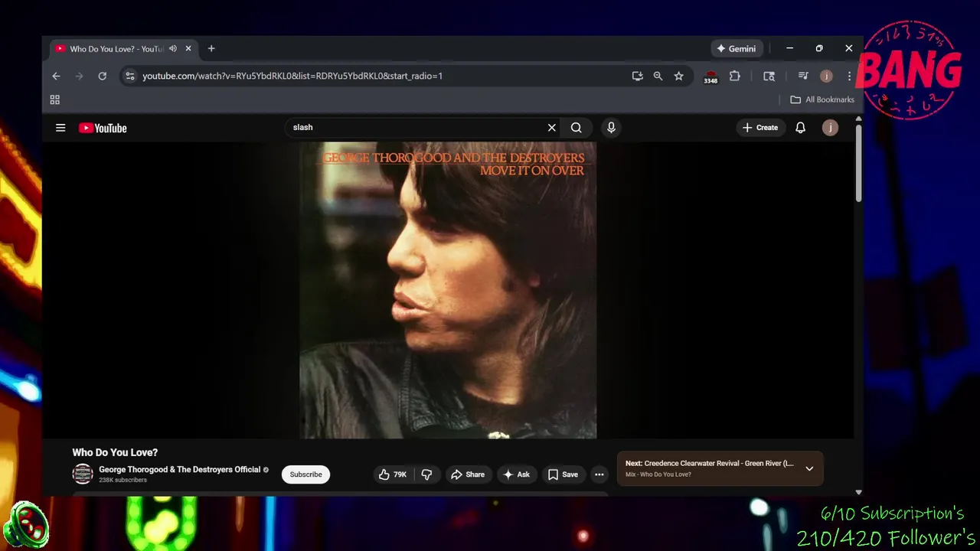Open zoom level magnifier icon
This screenshot has height=551, width=980.
(x=658, y=76)
